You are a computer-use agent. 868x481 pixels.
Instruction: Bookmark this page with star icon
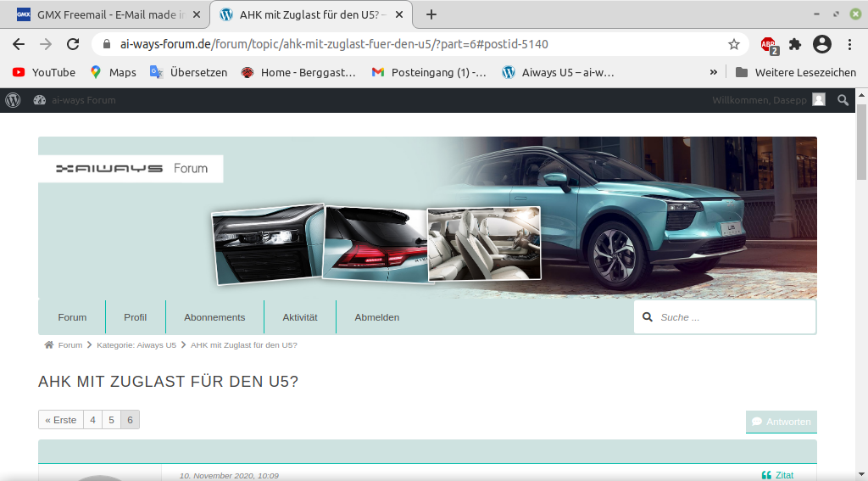[733, 44]
